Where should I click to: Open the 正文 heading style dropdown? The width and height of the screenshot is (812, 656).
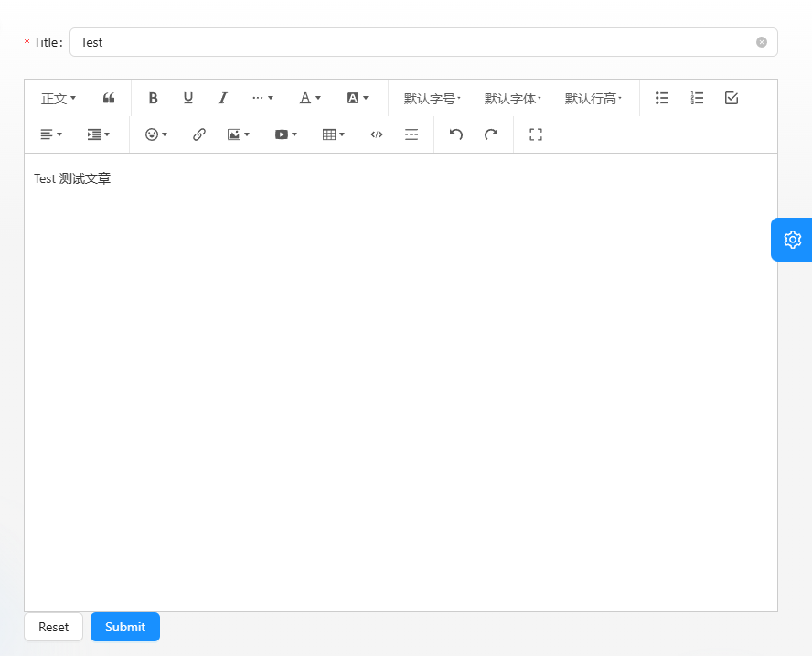coord(59,98)
